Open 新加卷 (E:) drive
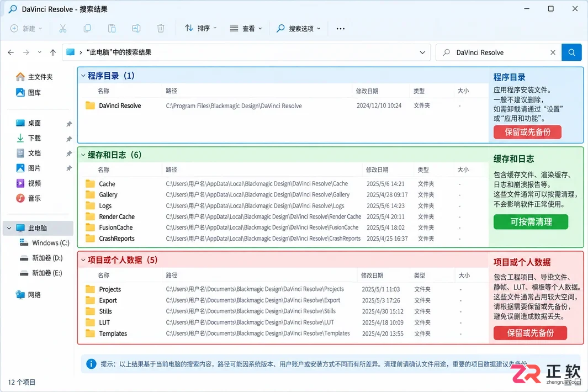 (41, 273)
